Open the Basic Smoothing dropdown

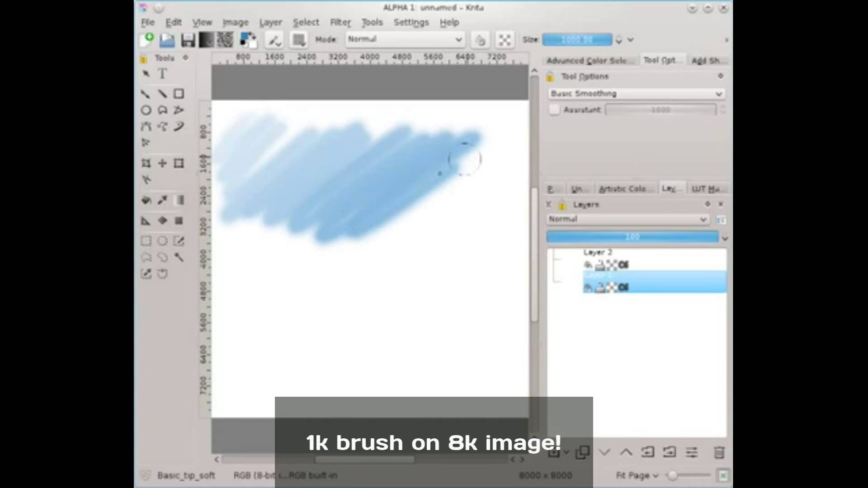pyautogui.click(x=637, y=94)
